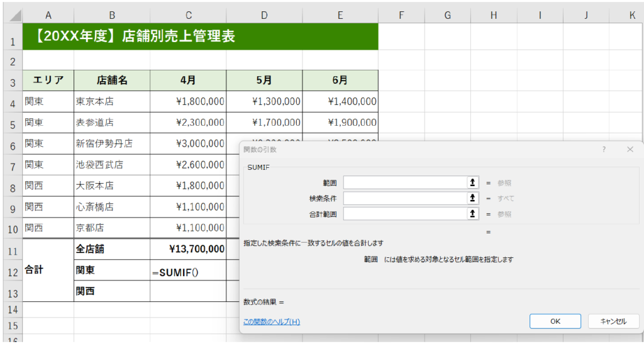Close the 関数の引数 dialog with X
644x344 pixels.
630,150
